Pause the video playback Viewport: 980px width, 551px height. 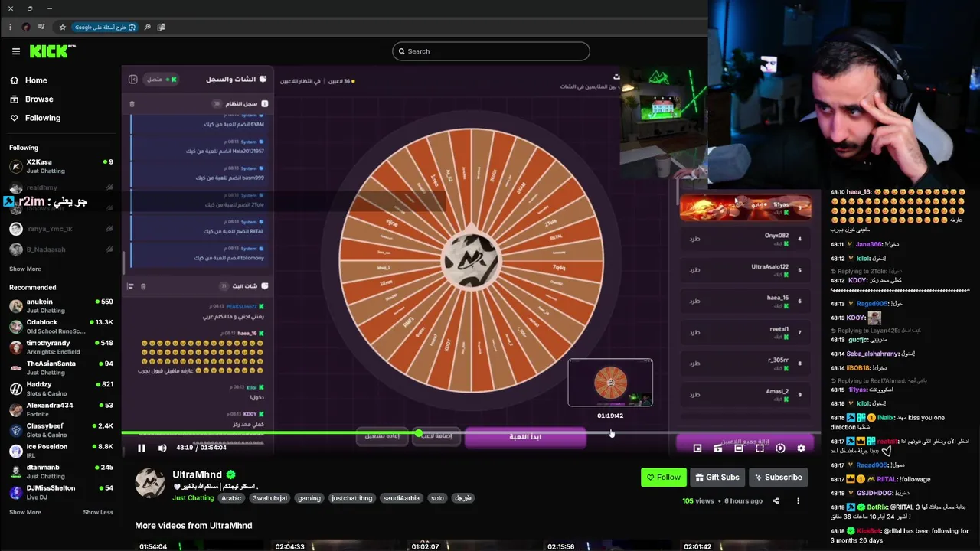[x=142, y=448]
